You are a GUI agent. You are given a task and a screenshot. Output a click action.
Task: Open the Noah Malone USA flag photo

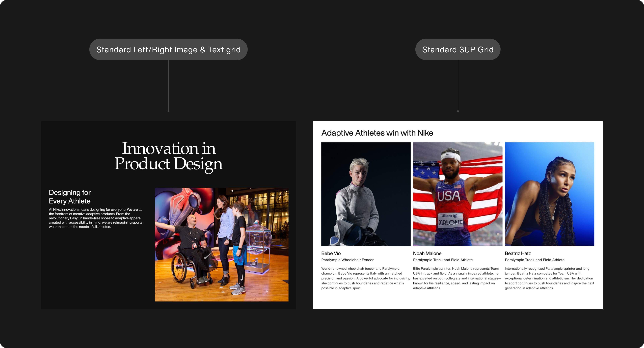458,194
